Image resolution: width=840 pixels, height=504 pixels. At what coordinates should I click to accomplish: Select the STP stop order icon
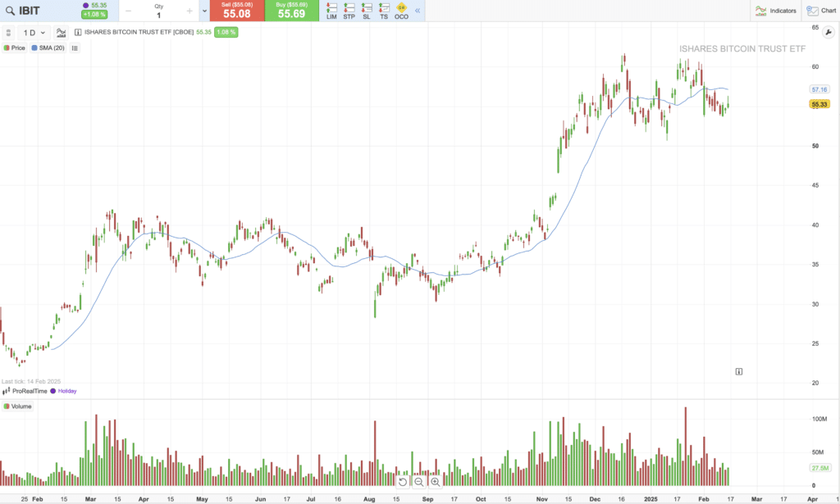349,11
